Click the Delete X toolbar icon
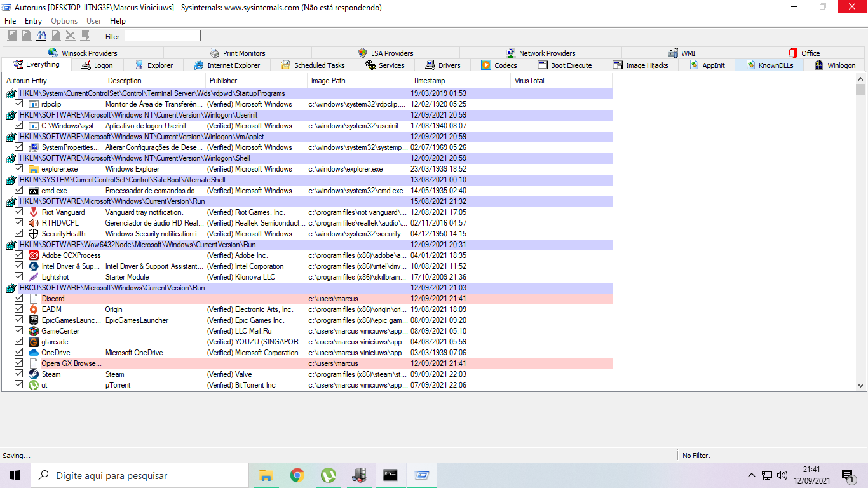 pyautogui.click(x=71, y=36)
